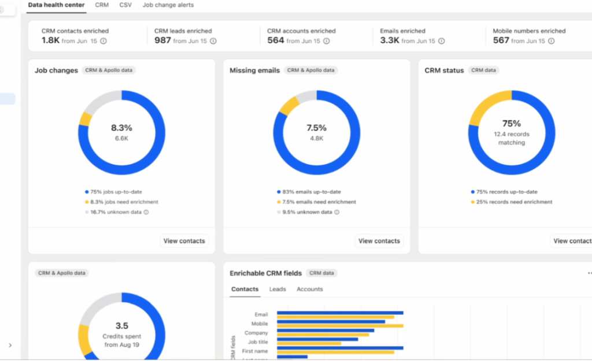The width and height of the screenshot is (592, 364).
Task: Click the blue legend dot for 75% jobs up-to-date
Action: 87,192
